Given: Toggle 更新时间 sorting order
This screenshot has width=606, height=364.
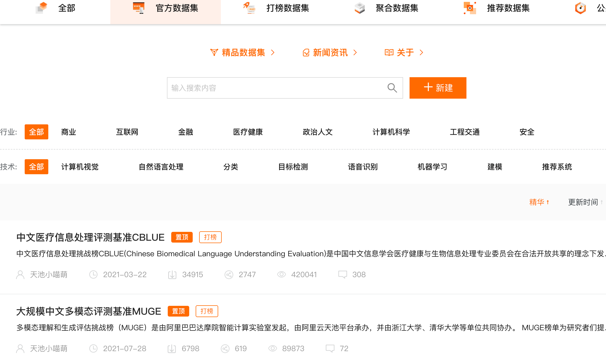Looking at the screenshot, I should [585, 202].
